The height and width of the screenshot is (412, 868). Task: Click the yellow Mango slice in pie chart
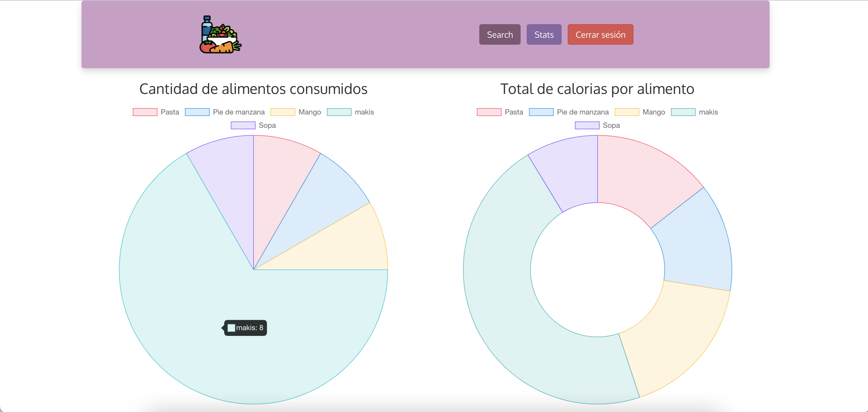point(340,246)
